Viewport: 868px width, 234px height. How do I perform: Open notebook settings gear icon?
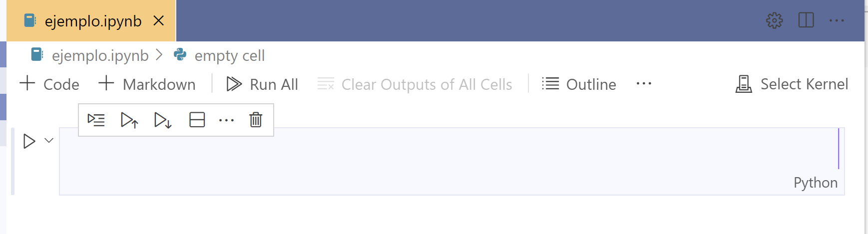[x=774, y=20]
